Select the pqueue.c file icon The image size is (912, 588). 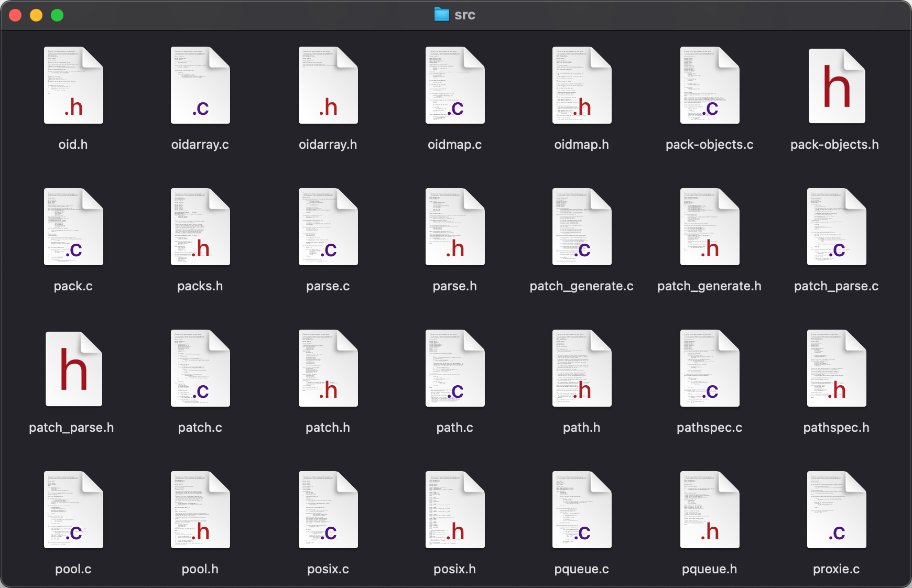(x=582, y=510)
